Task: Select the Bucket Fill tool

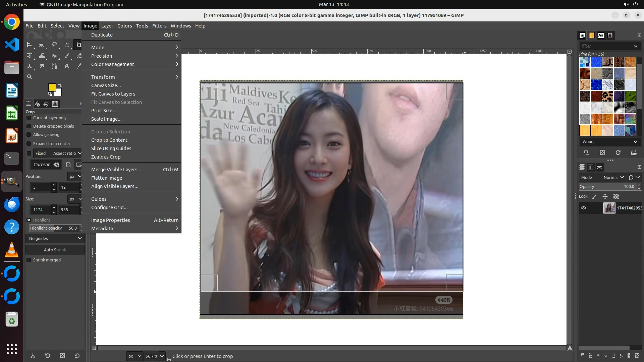Action: tap(54, 56)
